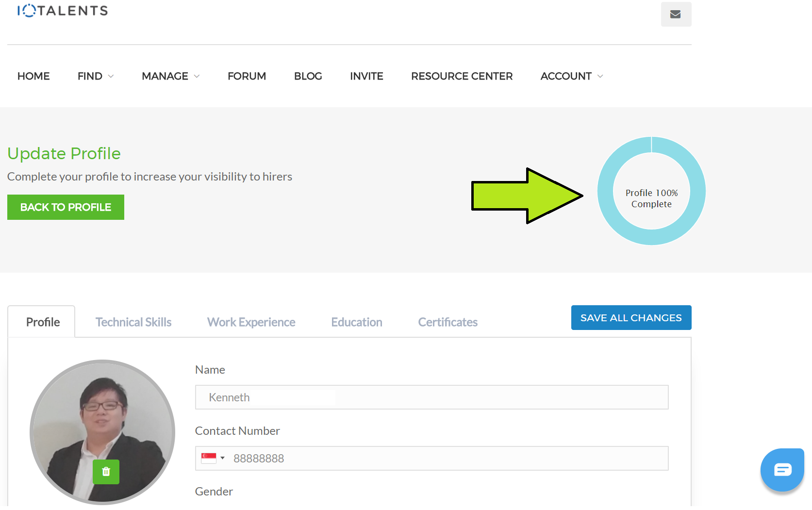812x510 pixels.
Task: Click the IOTalents logo
Action: point(63,10)
